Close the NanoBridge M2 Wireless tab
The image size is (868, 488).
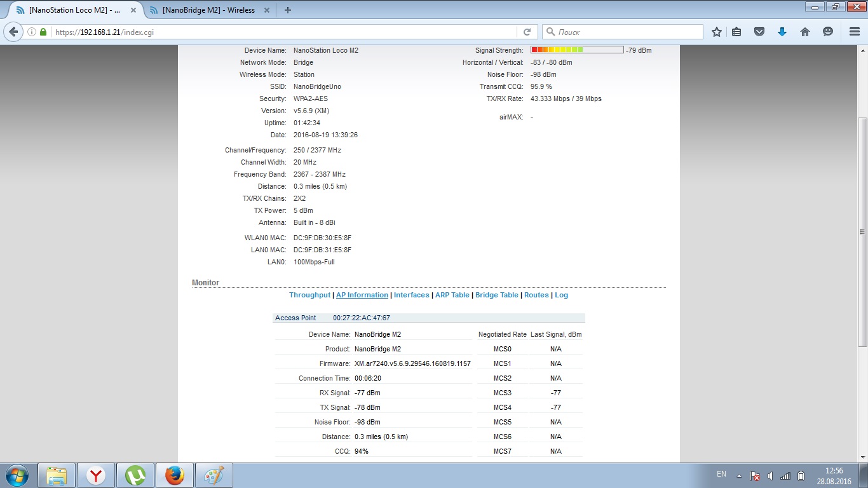267,10
